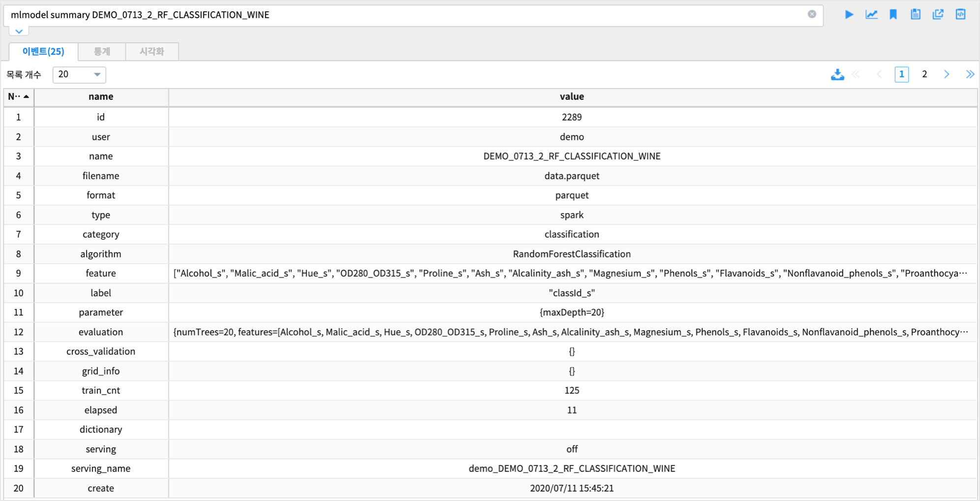Switch to the 통계 tab
The image size is (980, 501).
102,51
